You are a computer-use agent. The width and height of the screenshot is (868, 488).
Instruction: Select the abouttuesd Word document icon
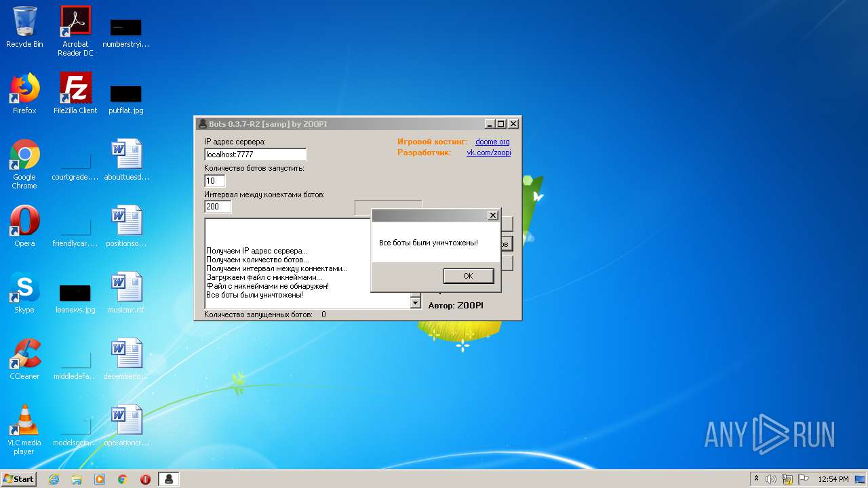click(126, 160)
